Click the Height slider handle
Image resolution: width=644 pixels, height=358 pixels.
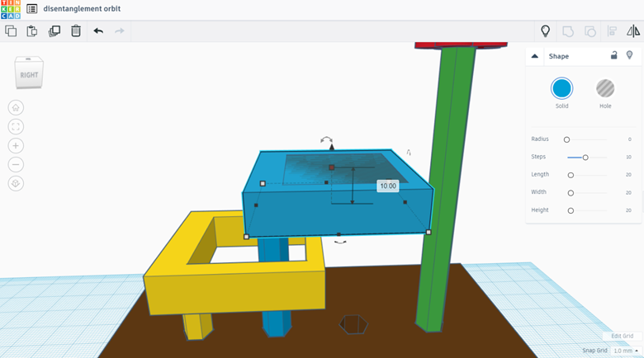[571, 210]
